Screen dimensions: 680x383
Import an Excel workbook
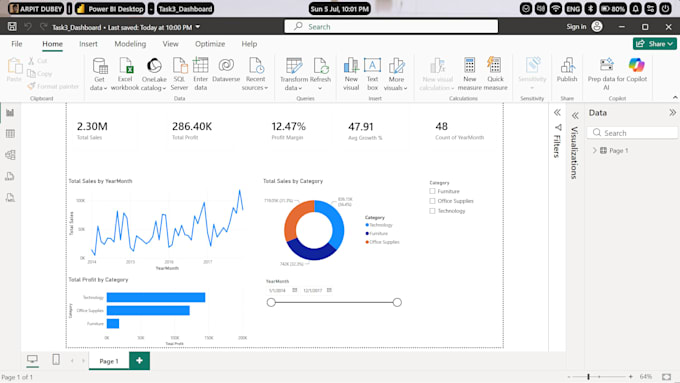coord(125,74)
